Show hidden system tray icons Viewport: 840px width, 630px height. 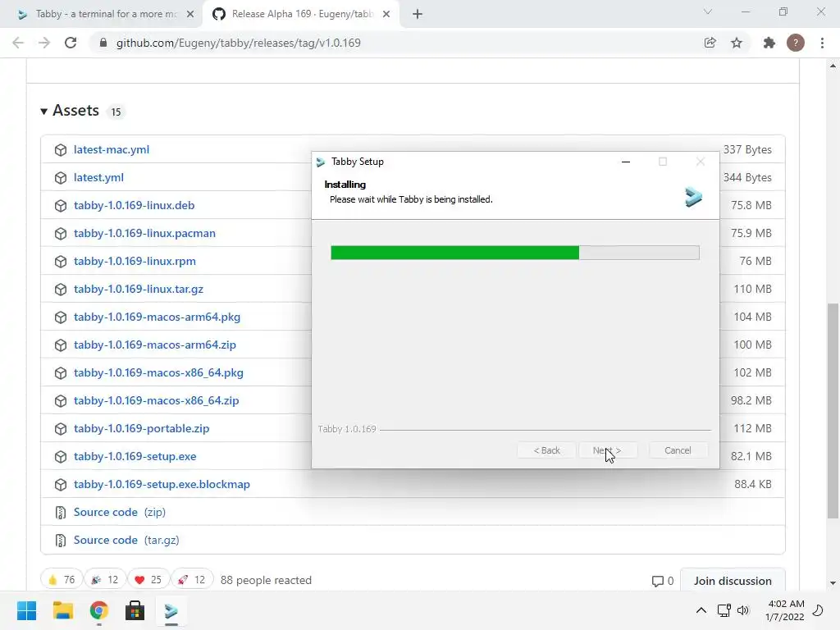point(701,610)
